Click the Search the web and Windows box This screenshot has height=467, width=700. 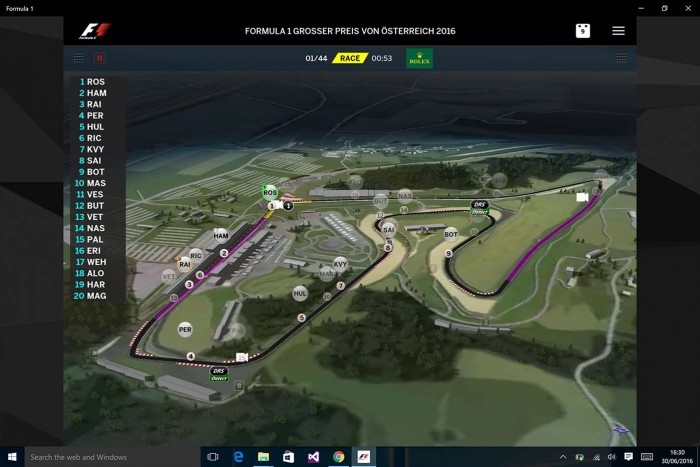112,457
